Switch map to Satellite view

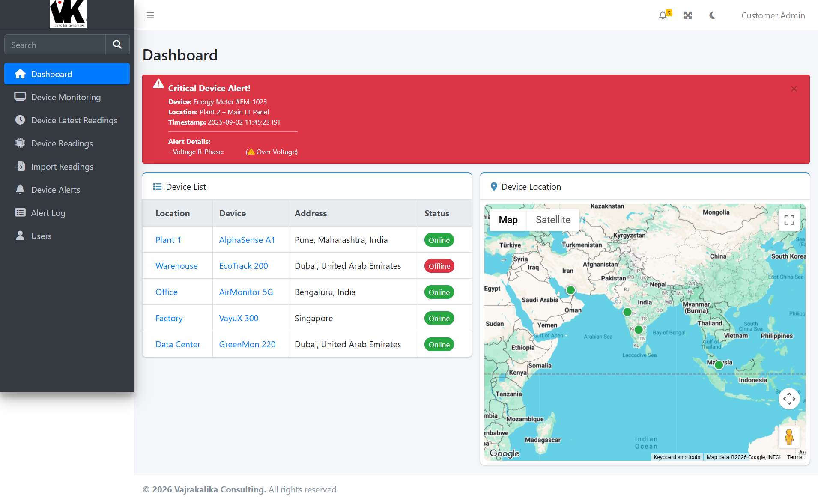[553, 220]
